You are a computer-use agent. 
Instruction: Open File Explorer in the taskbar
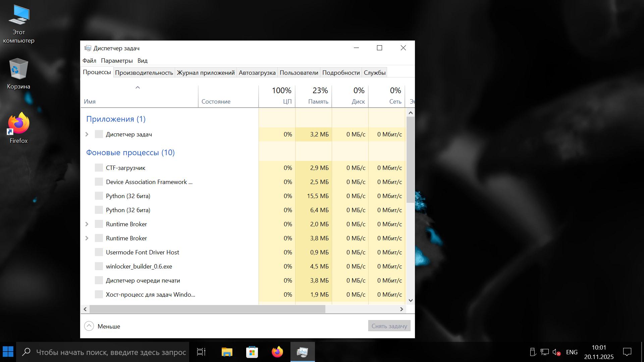tap(227, 352)
